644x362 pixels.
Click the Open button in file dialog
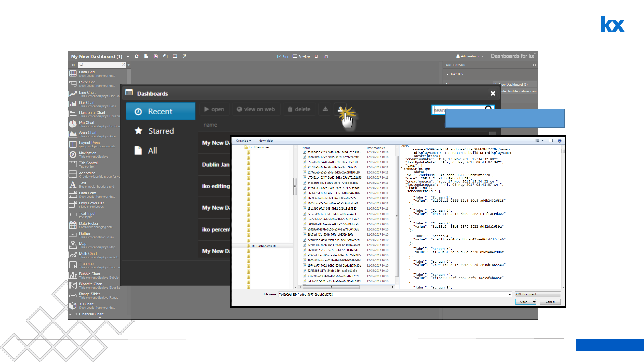pos(523,302)
